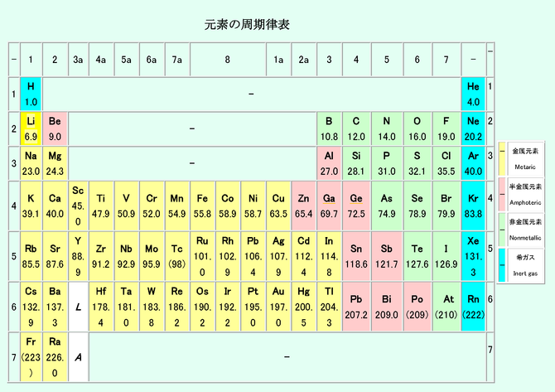Image resolution: width=555 pixels, height=392 pixels.
Task: Click the green Nonmetallic legend swatch
Action: tap(502, 230)
